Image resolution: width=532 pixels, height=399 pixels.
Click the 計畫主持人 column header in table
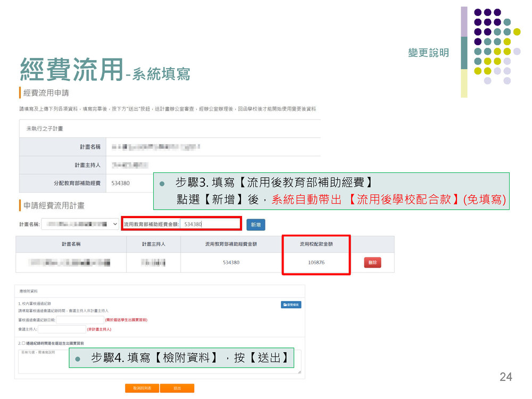click(154, 244)
